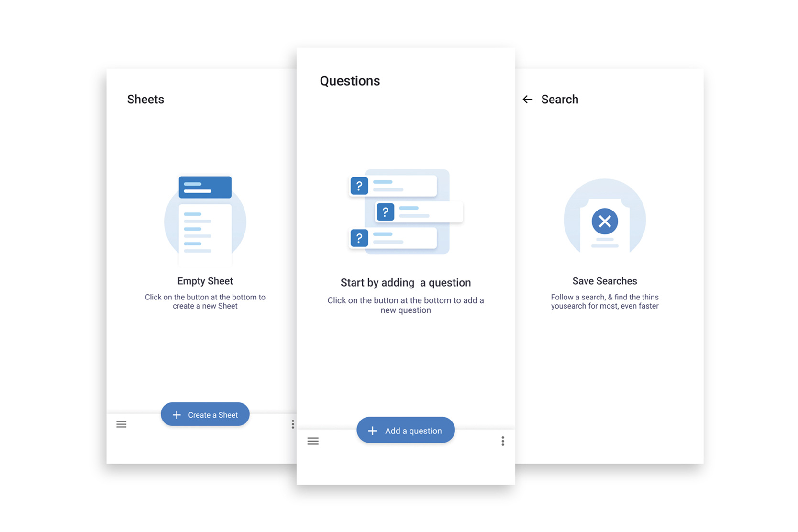Screen dimensions: 798x532
Task: Select the top question mark icon in illustration
Action: [359, 186]
